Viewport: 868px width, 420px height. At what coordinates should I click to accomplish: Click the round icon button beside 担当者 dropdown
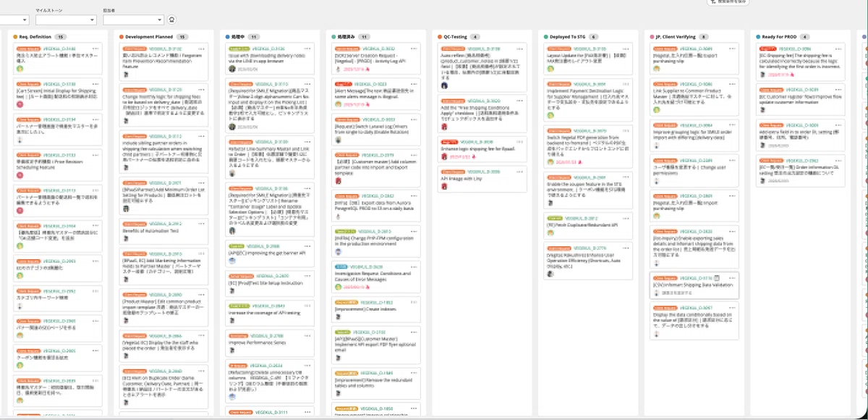[171, 20]
